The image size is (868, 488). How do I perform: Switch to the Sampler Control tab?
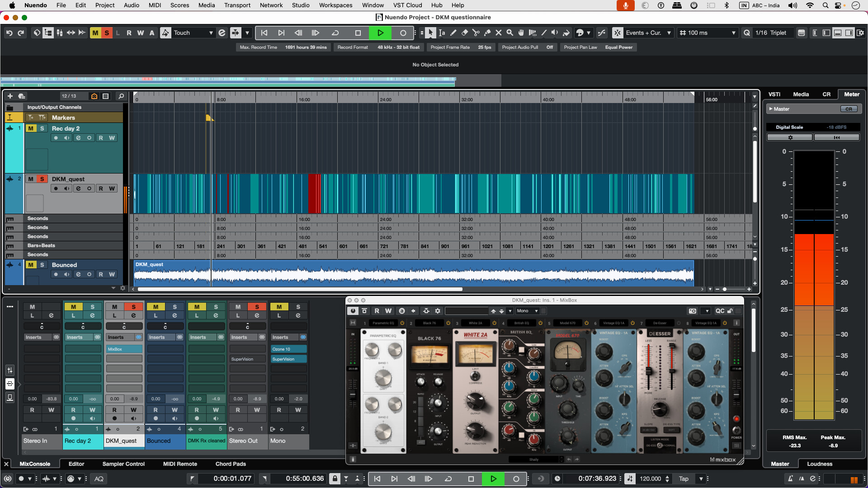123,464
